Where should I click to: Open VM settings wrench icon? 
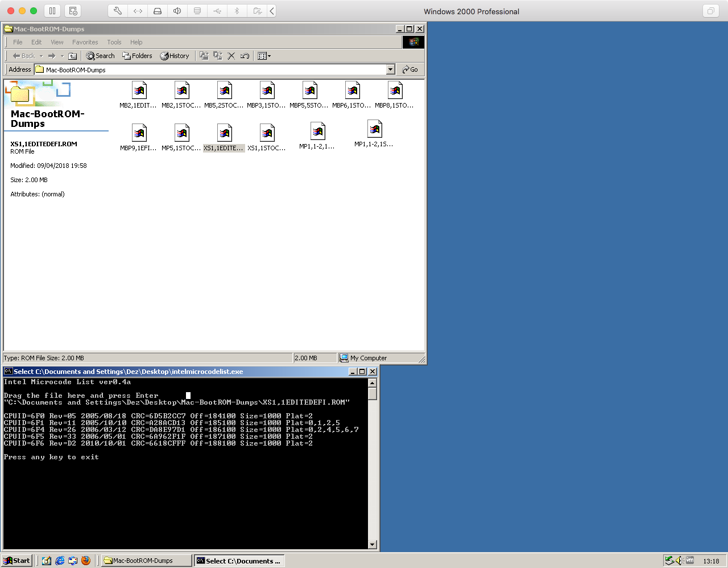118,11
